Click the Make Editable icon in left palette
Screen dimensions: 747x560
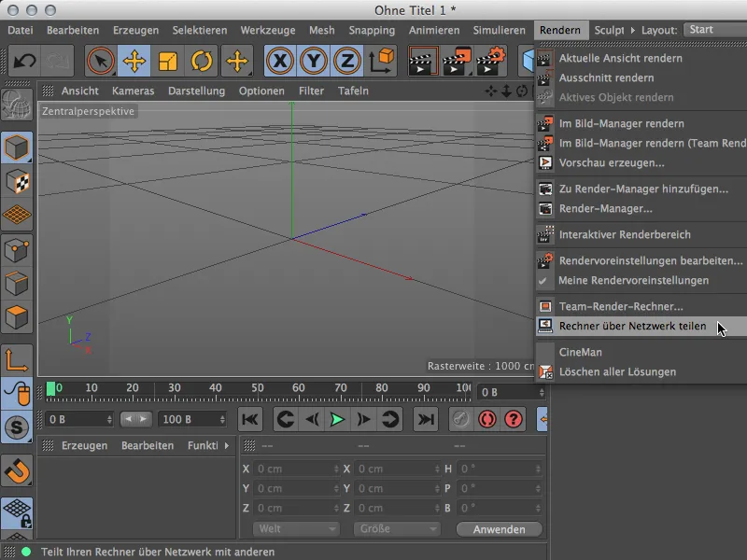(x=16, y=105)
